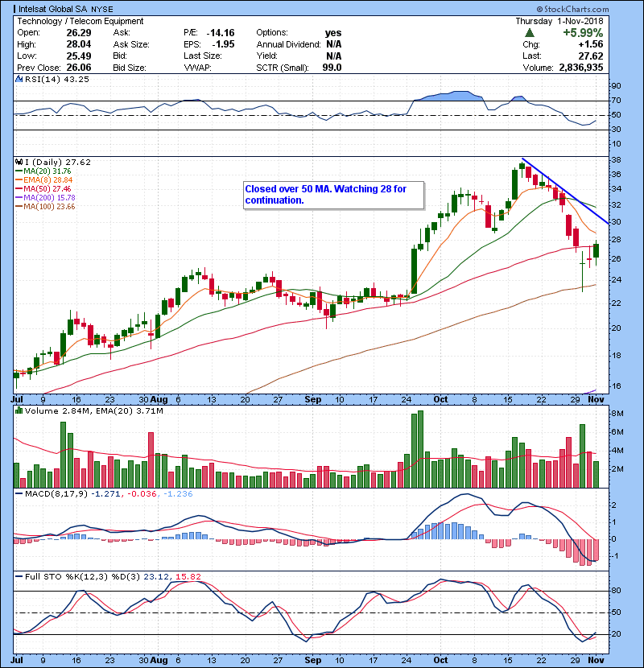Click the Last price 27.62

coord(591,56)
